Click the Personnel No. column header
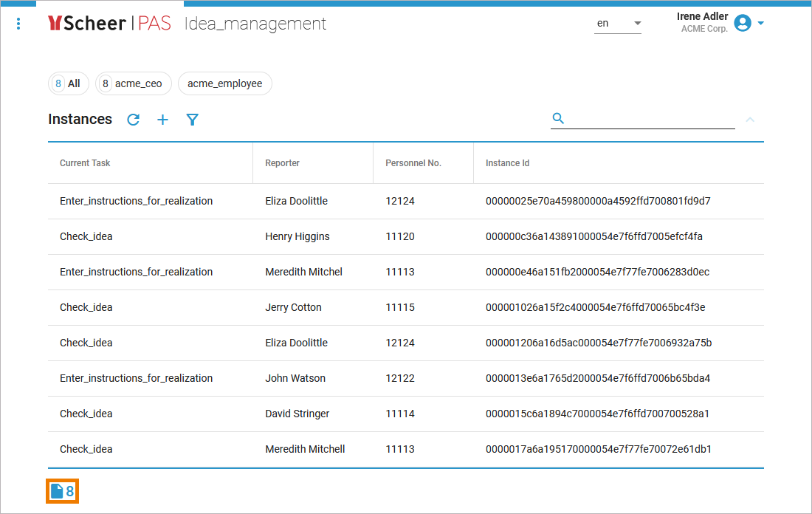Image resolution: width=812 pixels, height=514 pixels. (413, 163)
